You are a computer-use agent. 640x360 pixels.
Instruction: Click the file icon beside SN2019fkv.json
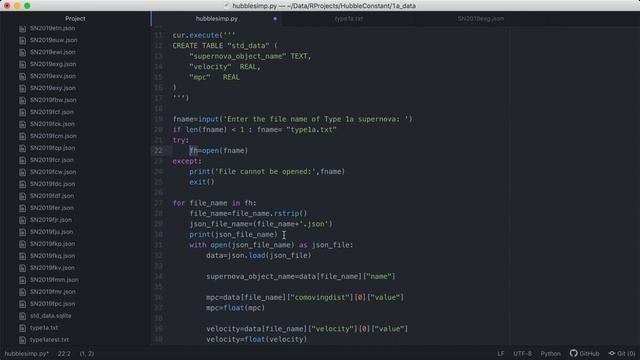point(22,268)
